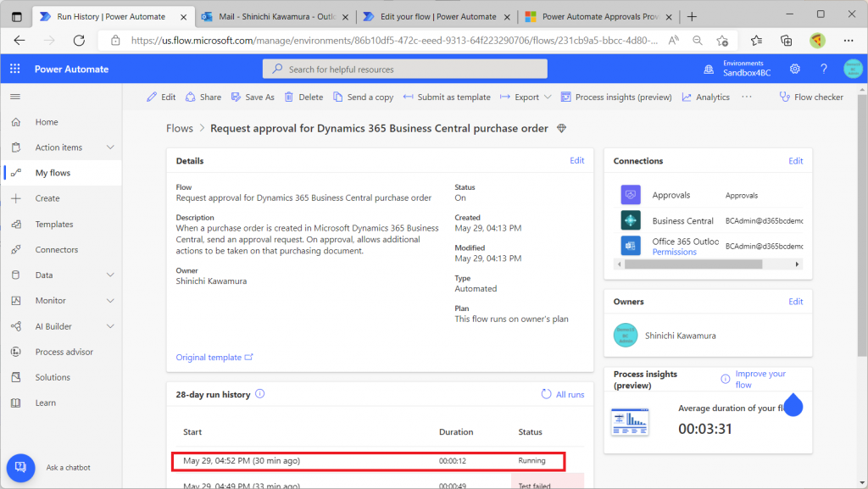This screenshot has height=489, width=868.
Task: Open Power Automate settings gear
Action: [x=795, y=69]
